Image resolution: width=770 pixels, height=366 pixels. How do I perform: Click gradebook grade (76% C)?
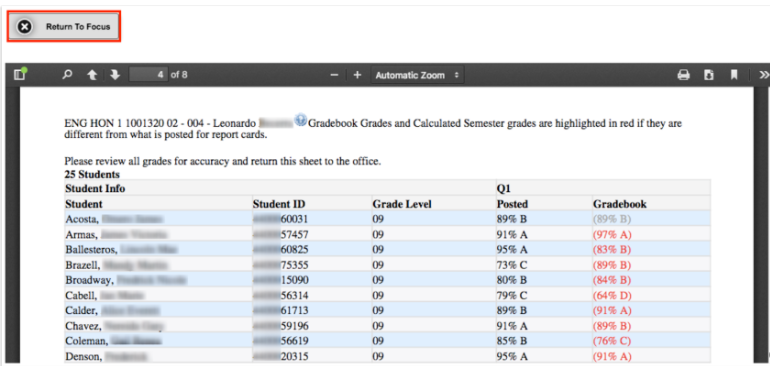coord(612,341)
